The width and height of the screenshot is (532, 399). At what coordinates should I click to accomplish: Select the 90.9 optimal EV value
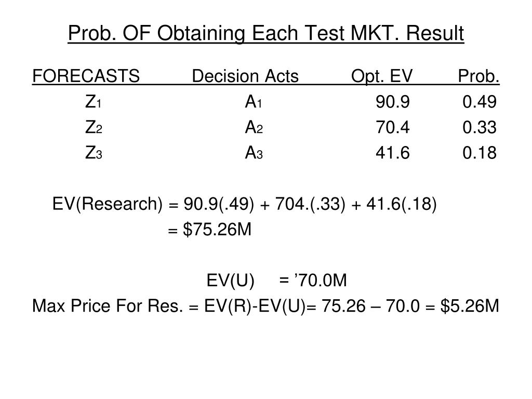pyautogui.click(x=393, y=101)
